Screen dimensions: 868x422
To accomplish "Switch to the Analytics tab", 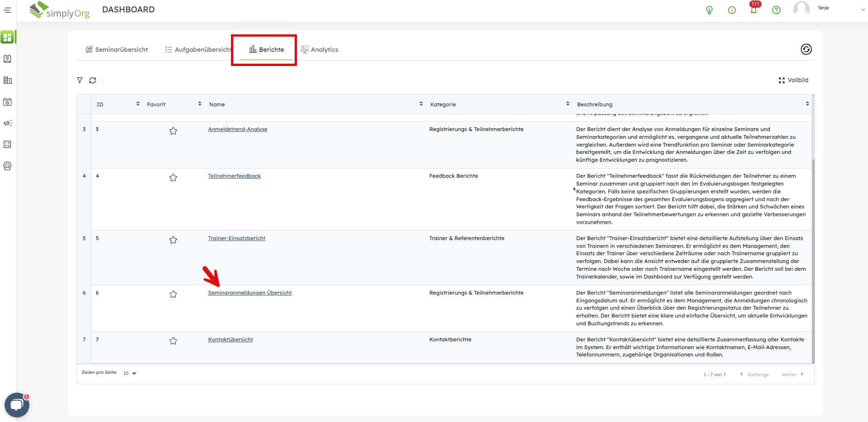I will tap(319, 49).
